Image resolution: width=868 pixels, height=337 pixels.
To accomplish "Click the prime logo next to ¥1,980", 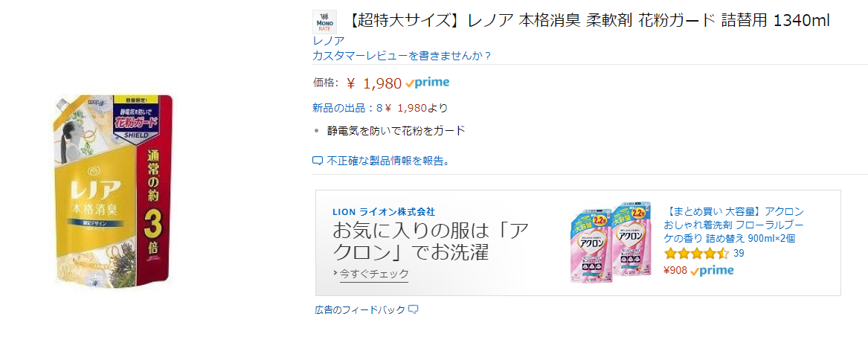I will point(428,83).
